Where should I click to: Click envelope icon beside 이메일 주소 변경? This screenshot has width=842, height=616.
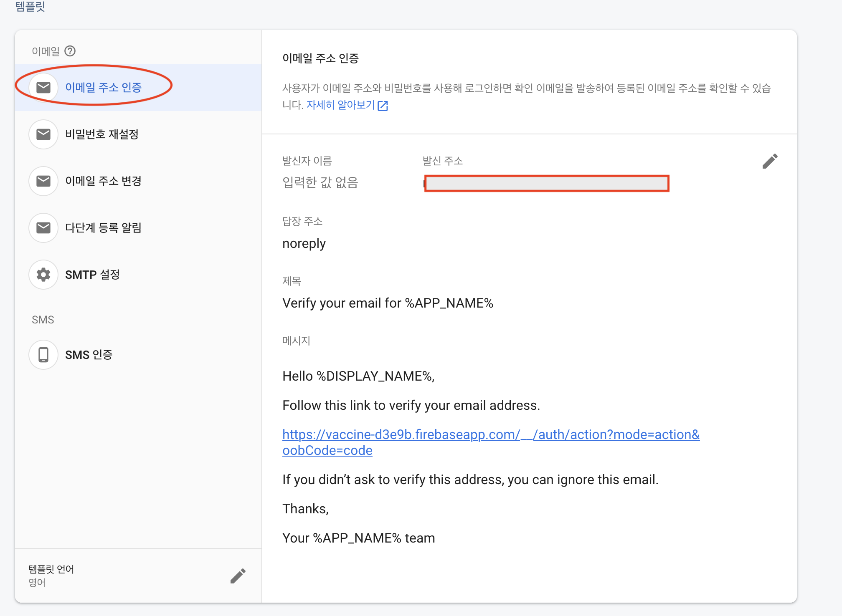(43, 181)
